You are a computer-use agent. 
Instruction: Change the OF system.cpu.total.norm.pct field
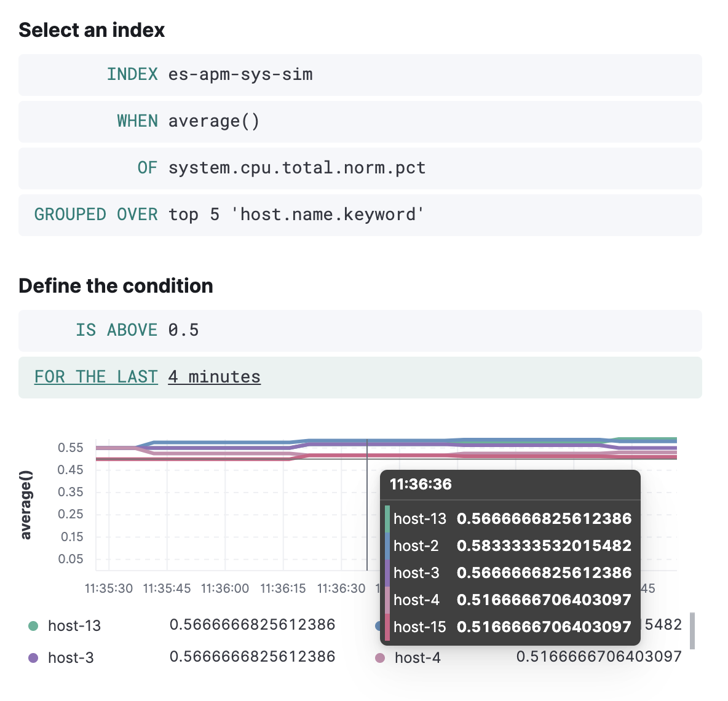tap(296, 168)
